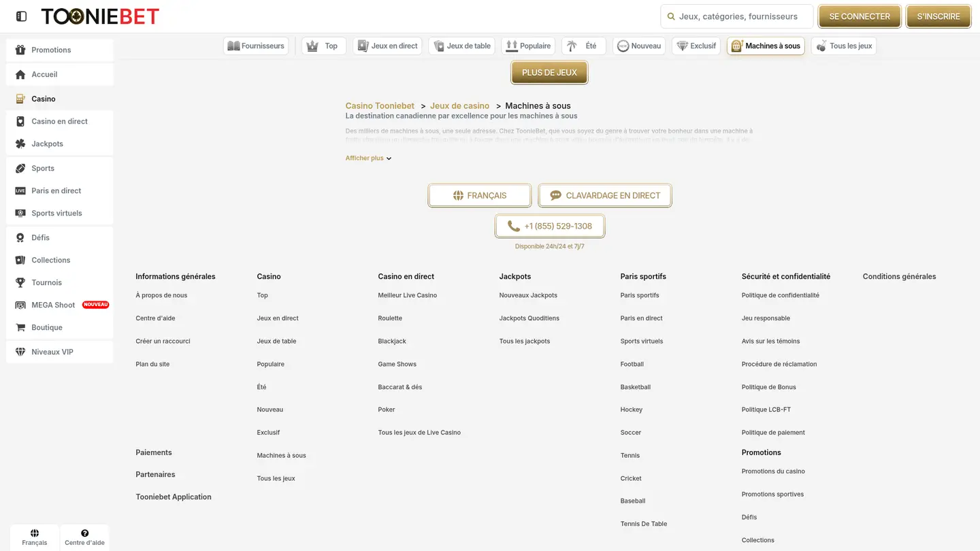Toggle the sidebar collapse icon

click(21, 16)
